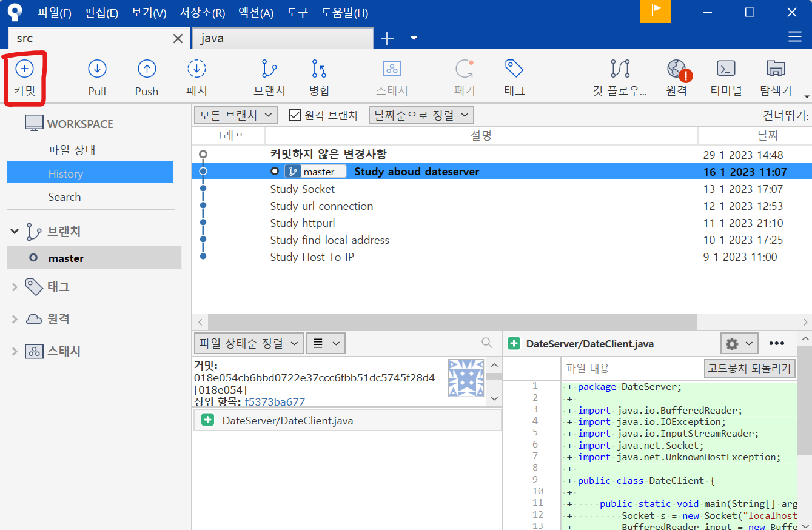Image resolution: width=812 pixels, height=530 pixels.
Task: Collapse the Branches (브랜치) section
Action: click(14, 232)
